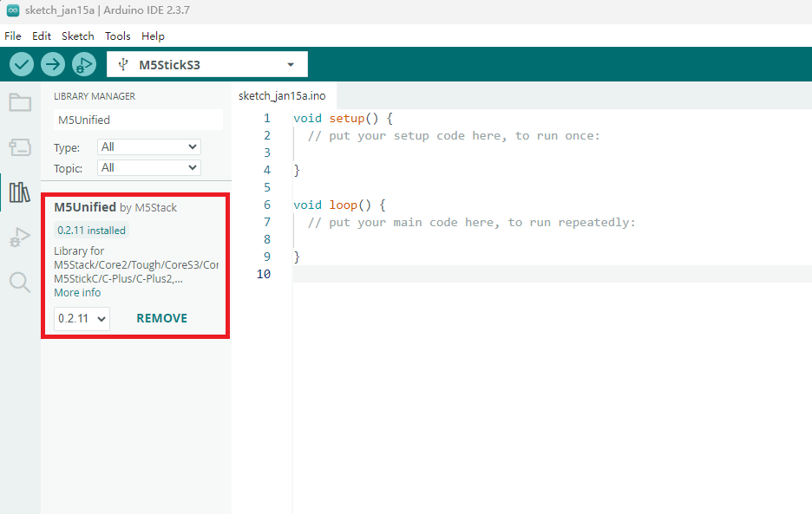Click REMOVE to uninstall M5Unified

coord(161,318)
